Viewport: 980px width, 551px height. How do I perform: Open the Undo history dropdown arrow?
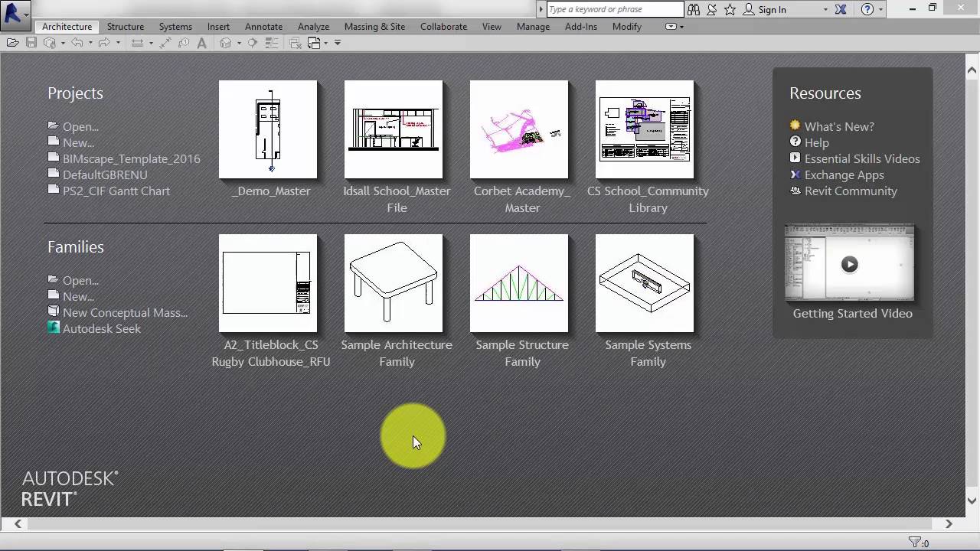click(90, 43)
